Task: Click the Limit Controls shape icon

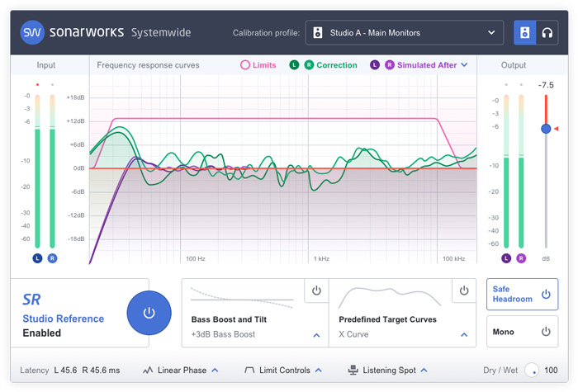Action: [249, 371]
